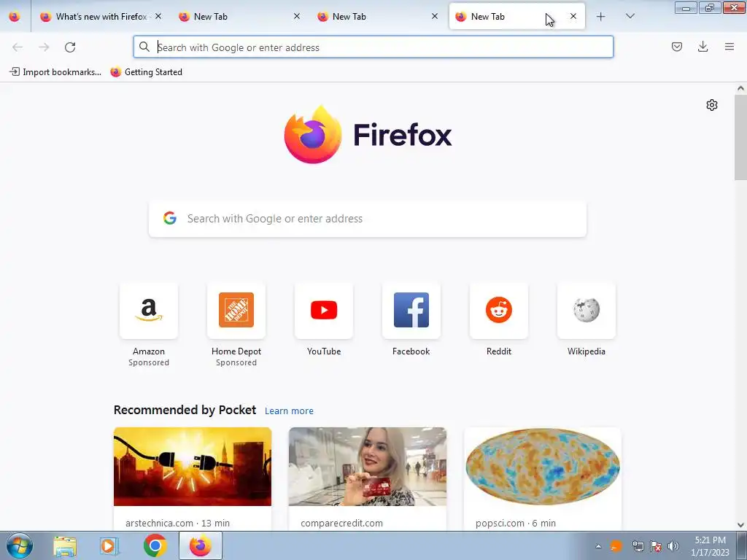This screenshot has height=560, width=747.
Task: Click the Recommended by Pocket heading
Action: point(185,410)
